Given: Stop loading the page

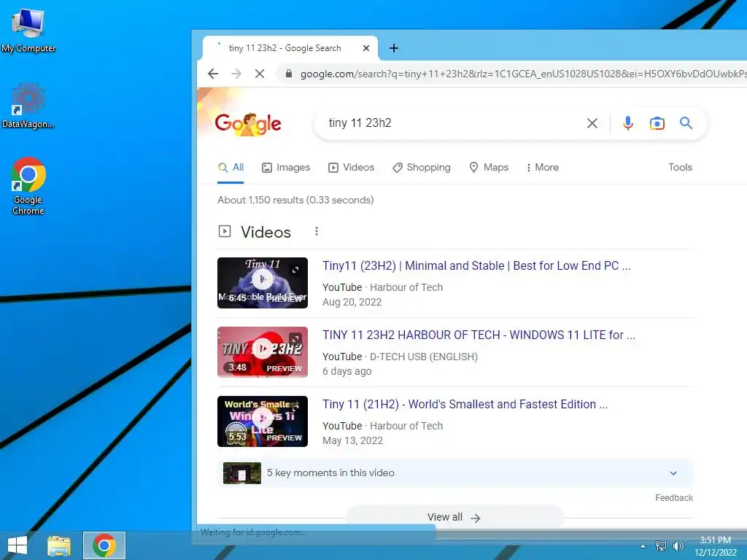Looking at the screenshot, I should (260, 74).
